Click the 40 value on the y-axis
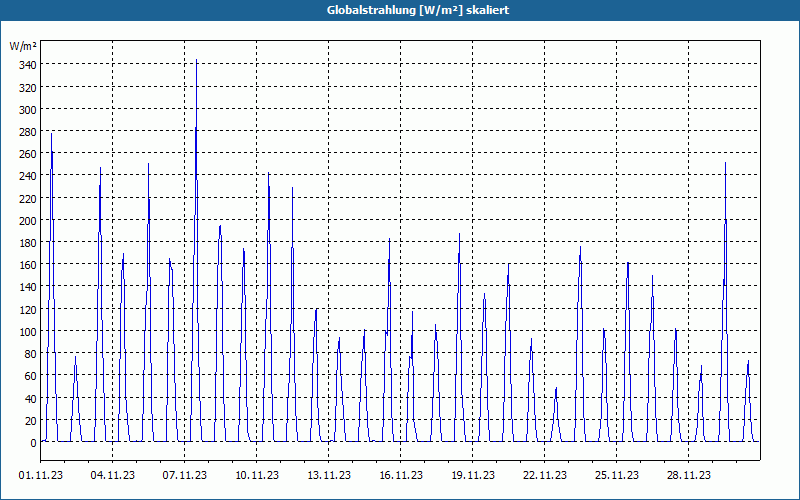This screenshot has height=500, width=800. [x=30, y=398]
